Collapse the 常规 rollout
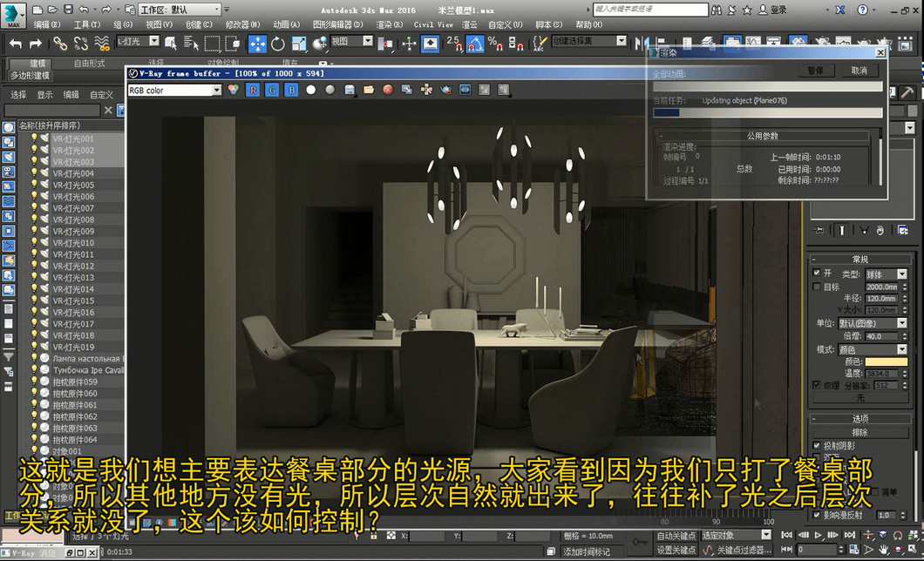The image size is (924, 561). [860, 259]
